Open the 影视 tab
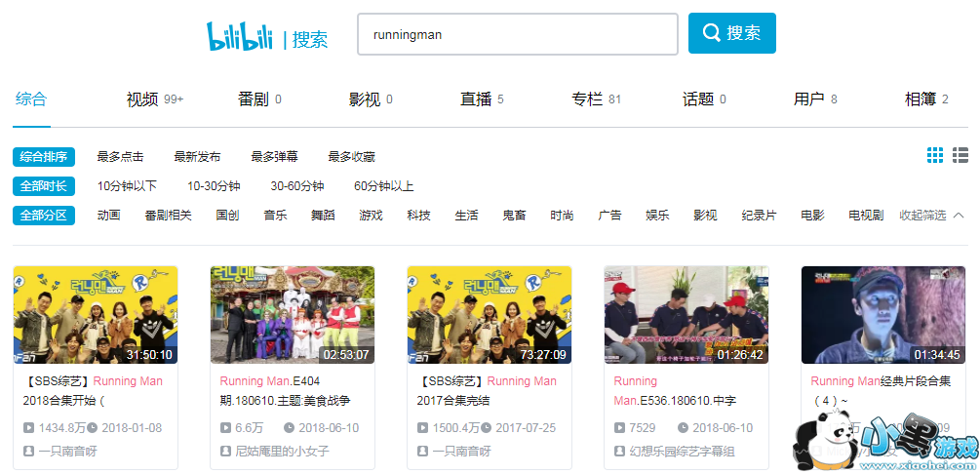 point(371,99)
